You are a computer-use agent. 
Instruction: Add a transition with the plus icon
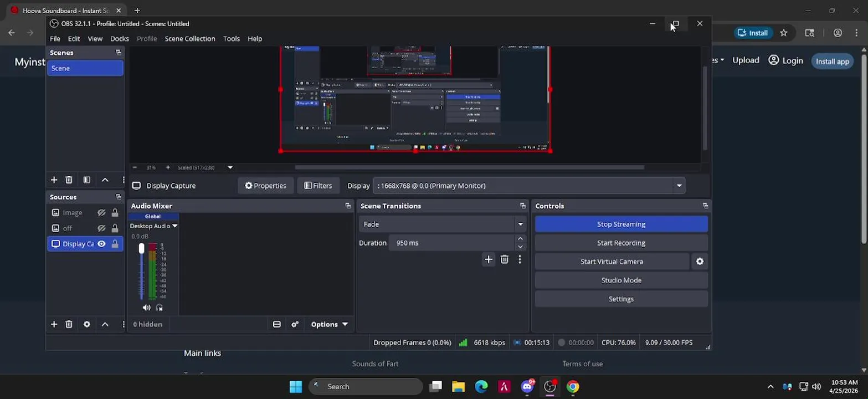(488, 259)
